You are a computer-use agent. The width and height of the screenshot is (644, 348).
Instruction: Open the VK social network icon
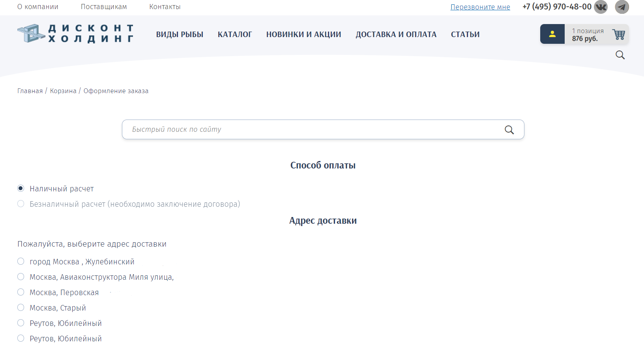[x=601, y=7]
